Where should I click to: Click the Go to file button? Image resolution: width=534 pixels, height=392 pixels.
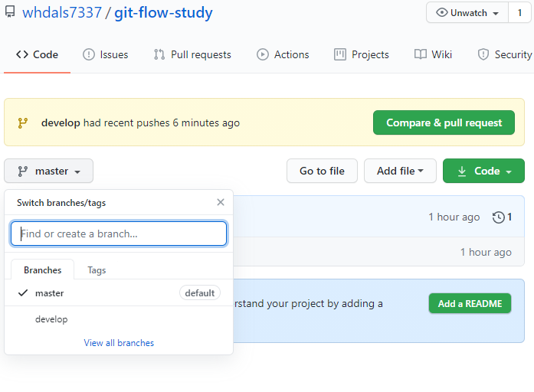pos(322,171)
